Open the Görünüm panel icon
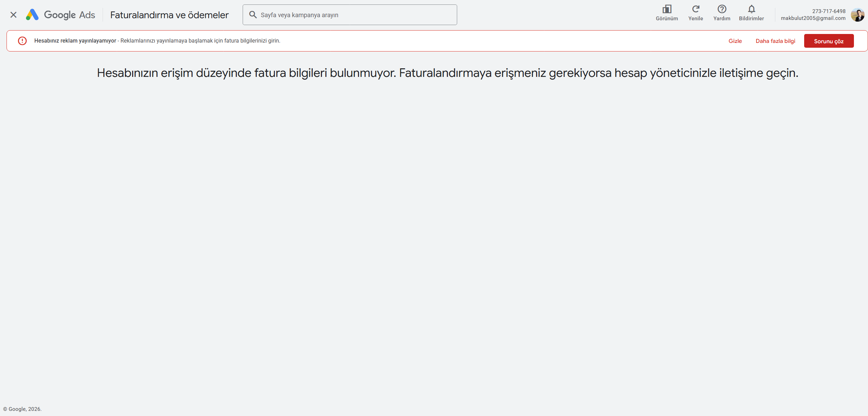868x416 pixels. [667, 9]
